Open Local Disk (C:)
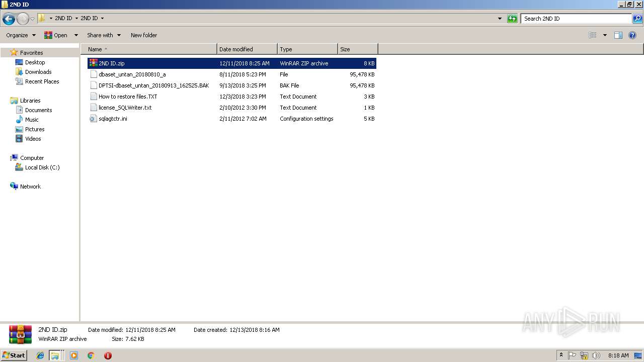 (42, 167)
